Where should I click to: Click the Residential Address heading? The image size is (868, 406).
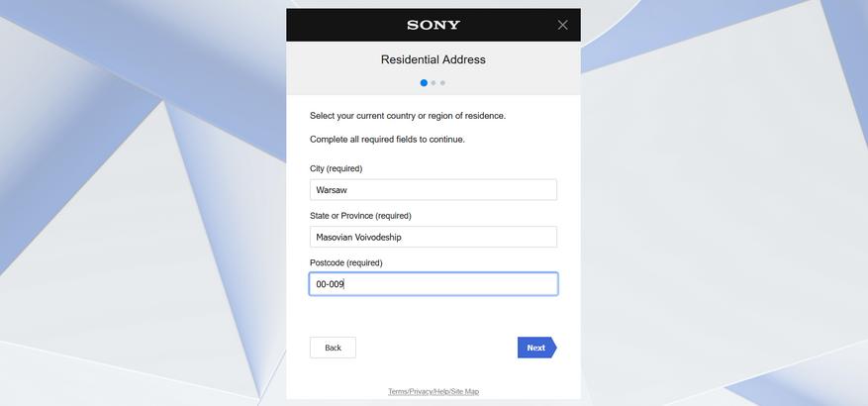pos(434,59)
